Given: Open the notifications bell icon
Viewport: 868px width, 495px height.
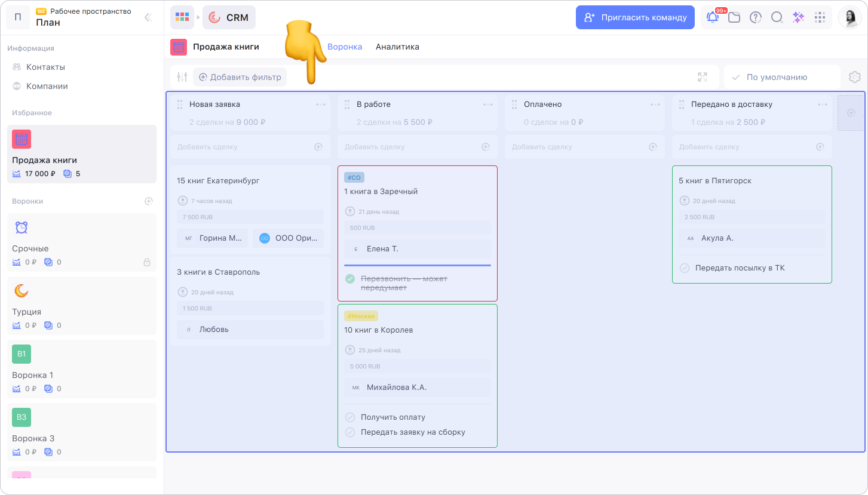Looking at the screenshot, I should tap(713, 17).
